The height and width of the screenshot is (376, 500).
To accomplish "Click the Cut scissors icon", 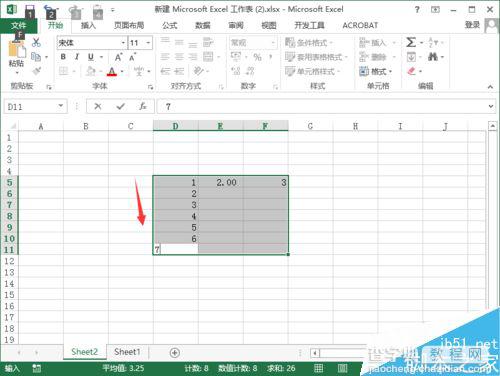I will [36, 42].
